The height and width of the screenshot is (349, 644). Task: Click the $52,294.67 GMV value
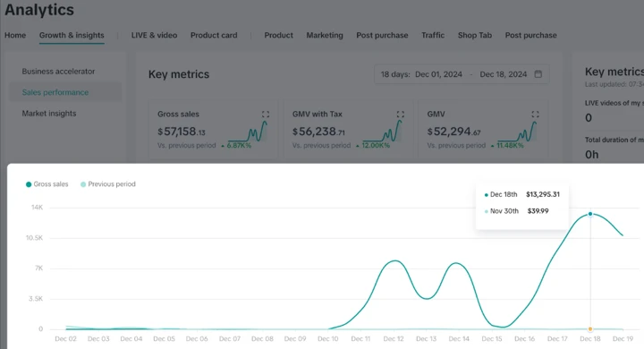(453, 132)
